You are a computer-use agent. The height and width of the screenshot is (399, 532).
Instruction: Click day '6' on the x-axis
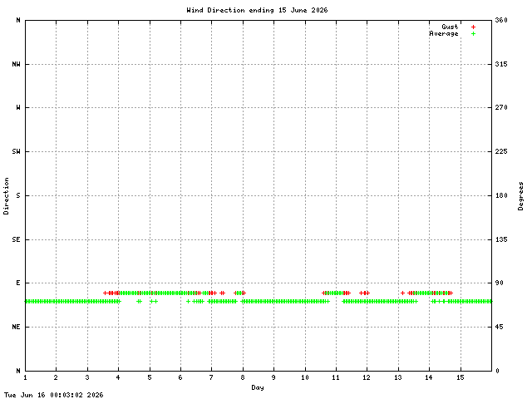pyautogui.click(x=180, y=377)
